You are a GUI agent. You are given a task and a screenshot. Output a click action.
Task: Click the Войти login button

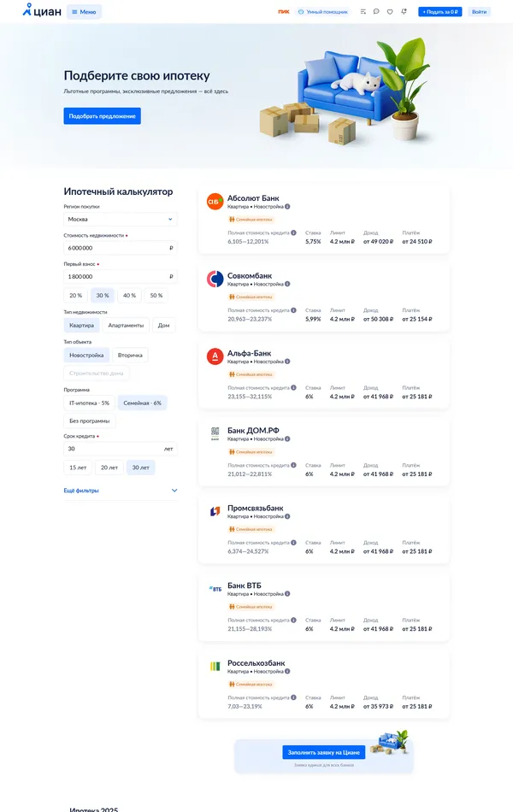479,12
